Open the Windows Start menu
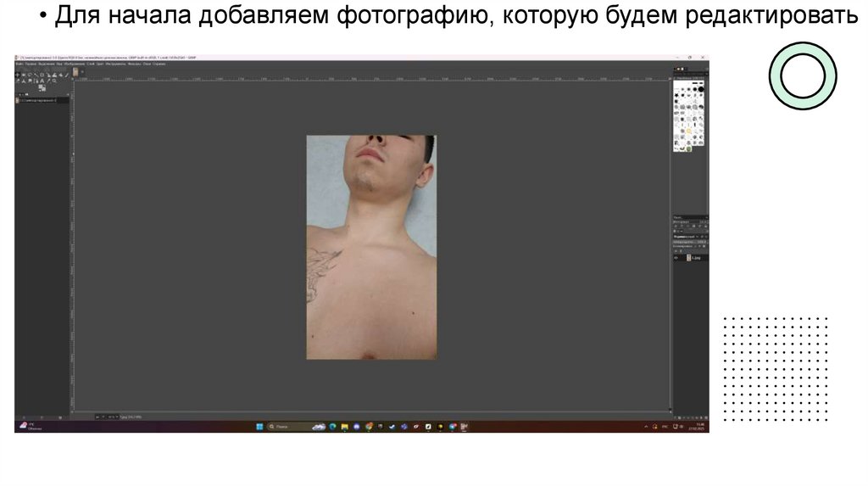Screen dimensions: 868x487 259,427
